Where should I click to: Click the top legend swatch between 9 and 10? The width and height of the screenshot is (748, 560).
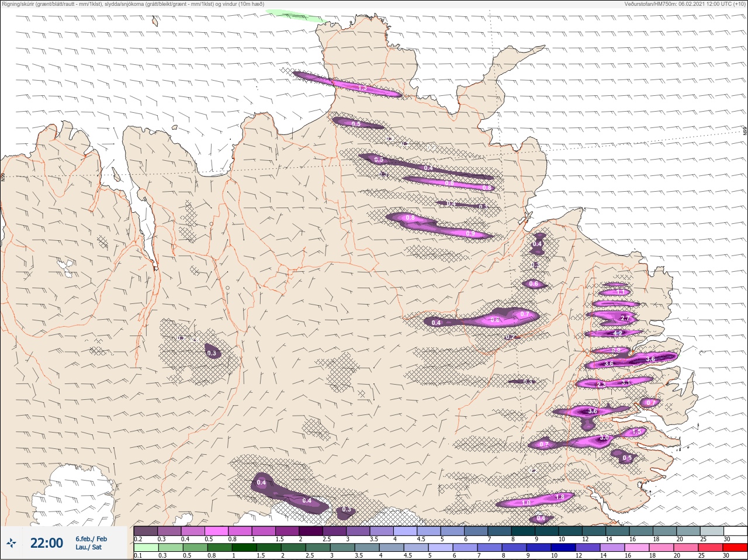(547, 531)
